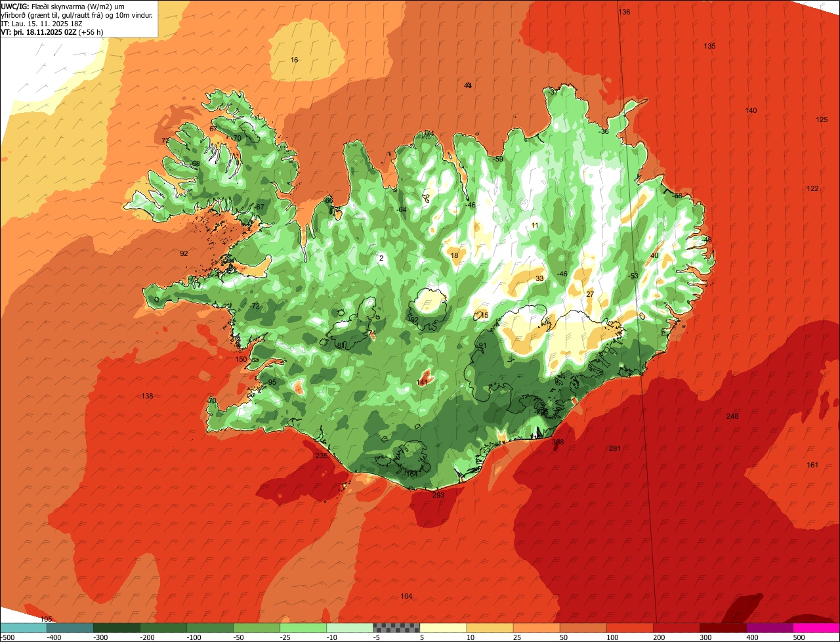Select the 300 to 400 dark red swatch
This screenshot has height=642, width=840.
click(x=723, y=628)
